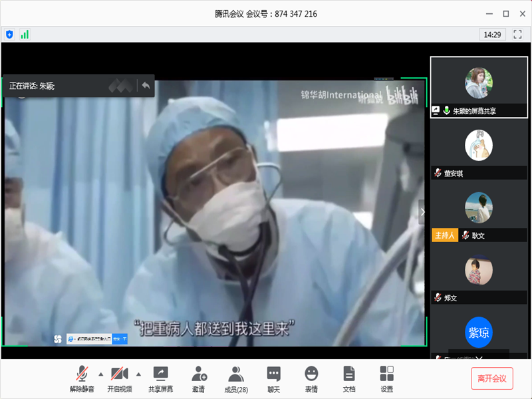Screen dimensions: 532x399
Task: Click the muted mic icon beside 郑文
Action: coord(438,297)
